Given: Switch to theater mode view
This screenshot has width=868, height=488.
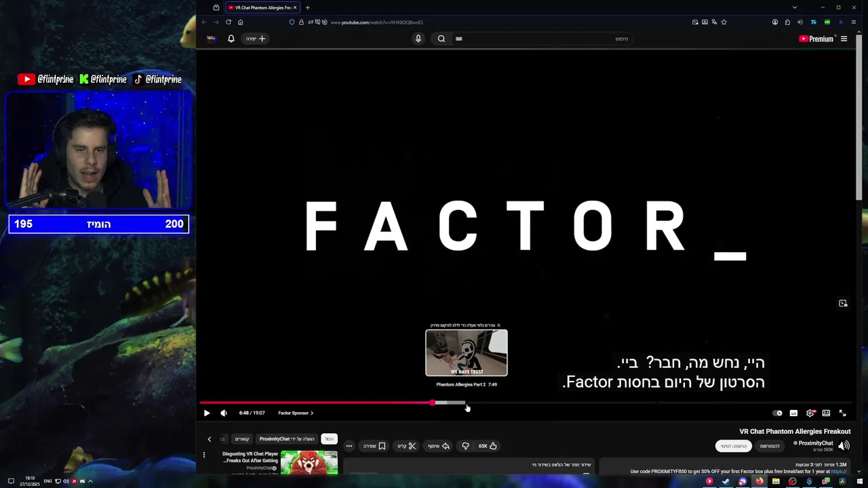Looking at the screenshot, I should tap(826, 413).
